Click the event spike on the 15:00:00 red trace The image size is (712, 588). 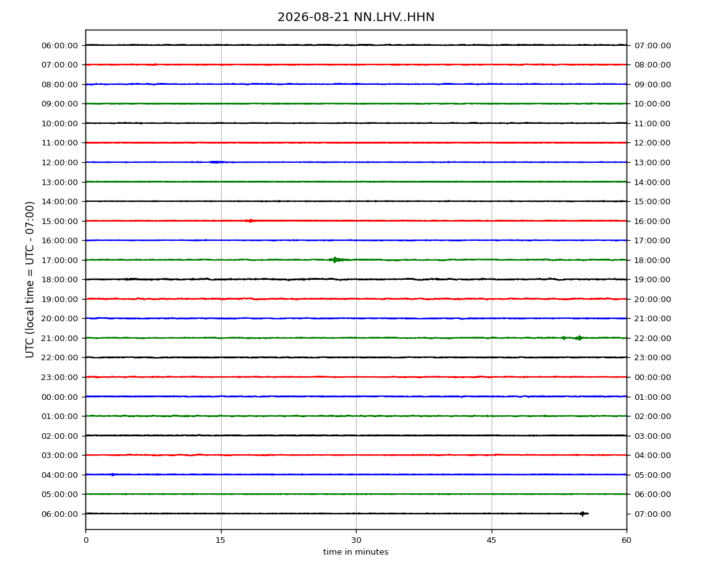coord(250,221)
